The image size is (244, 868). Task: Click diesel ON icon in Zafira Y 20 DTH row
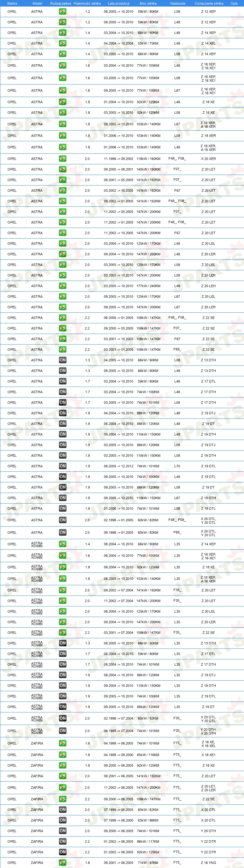(63, 831)
